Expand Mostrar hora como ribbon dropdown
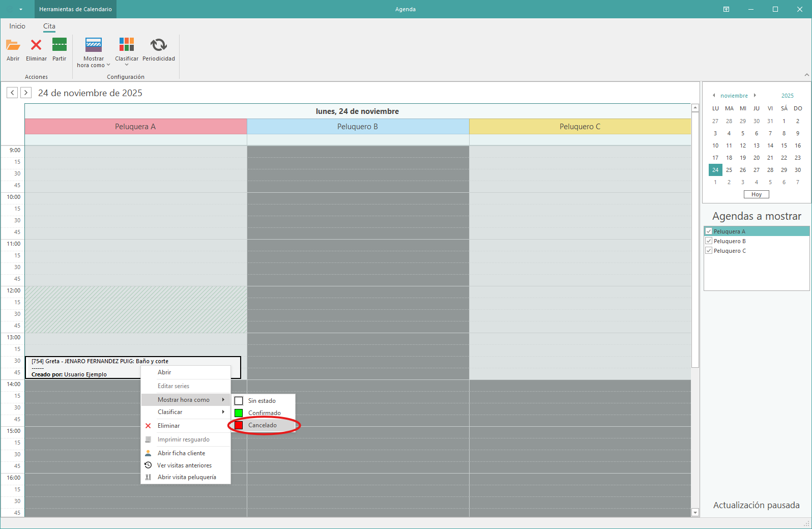The image size is (812, 529). [x=94, y=52]
